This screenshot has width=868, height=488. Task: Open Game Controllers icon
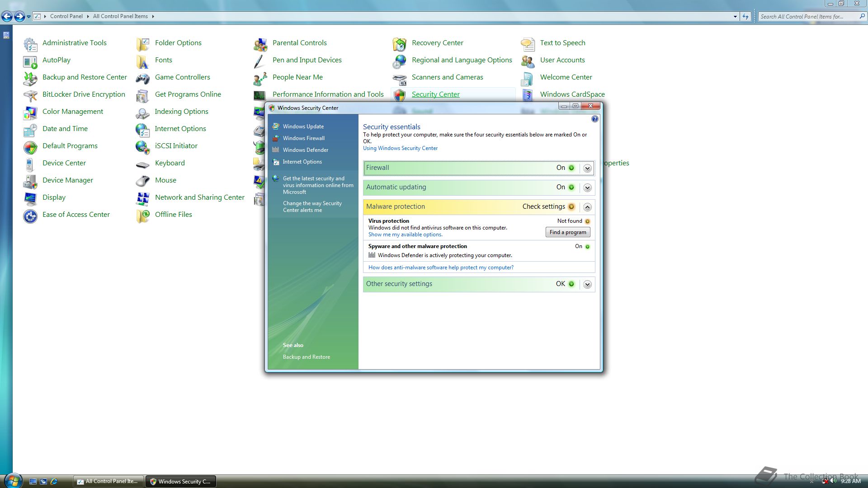[x=143, y=78]
